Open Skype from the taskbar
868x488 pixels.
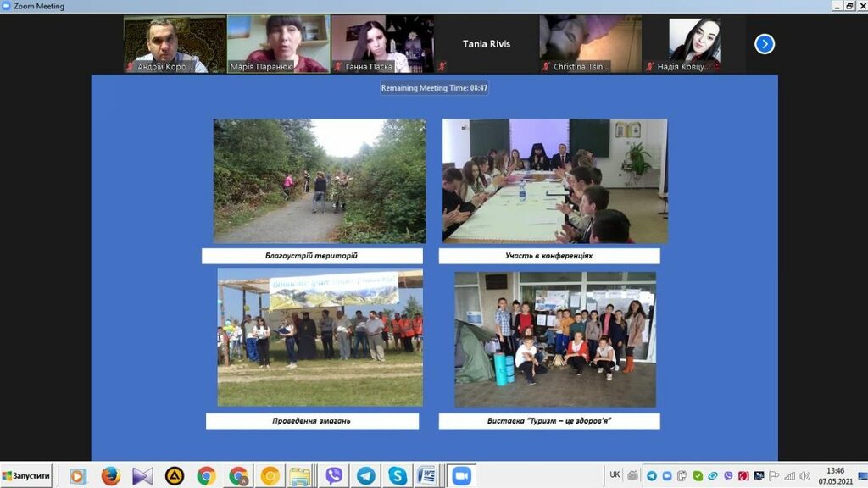(x=397, y=476)
